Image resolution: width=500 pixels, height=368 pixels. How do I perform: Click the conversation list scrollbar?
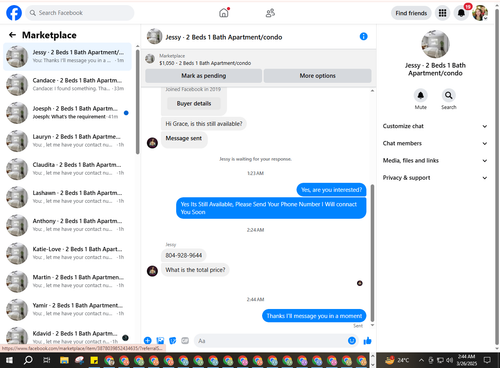(x=137, y=102)
